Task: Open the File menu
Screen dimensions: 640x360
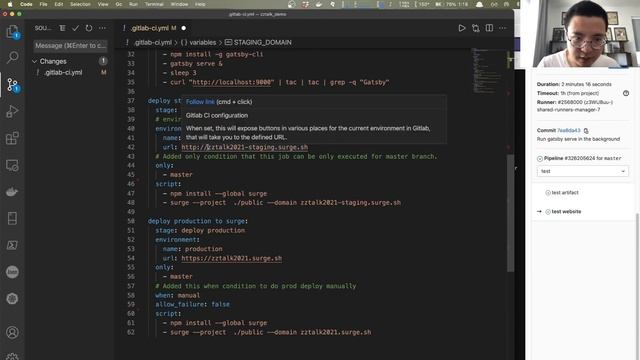Action: pyautogui.click(x=43, y=4)
